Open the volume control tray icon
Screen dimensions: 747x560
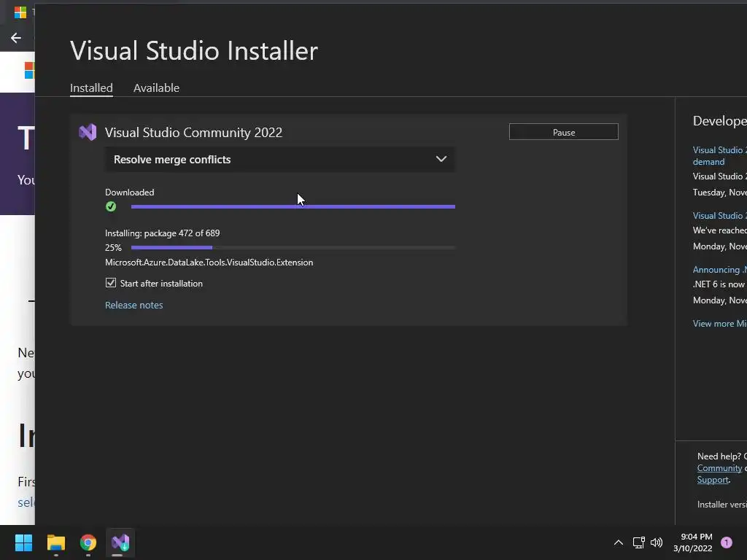click(x=657, y=542)
